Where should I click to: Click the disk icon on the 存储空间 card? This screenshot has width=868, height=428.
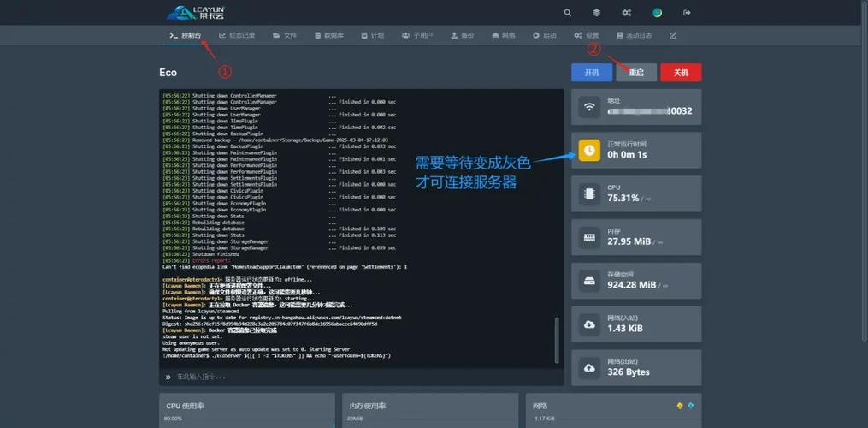tap(589, 281)
